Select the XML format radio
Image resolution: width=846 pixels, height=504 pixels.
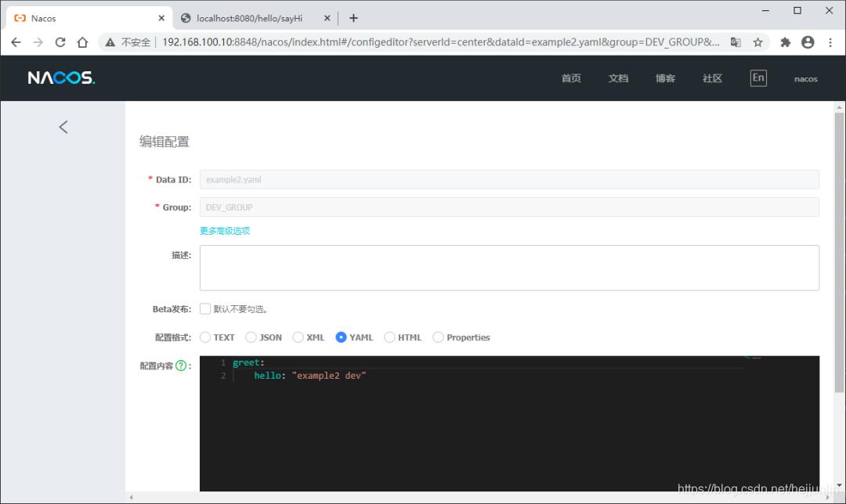tap(298, 337)
